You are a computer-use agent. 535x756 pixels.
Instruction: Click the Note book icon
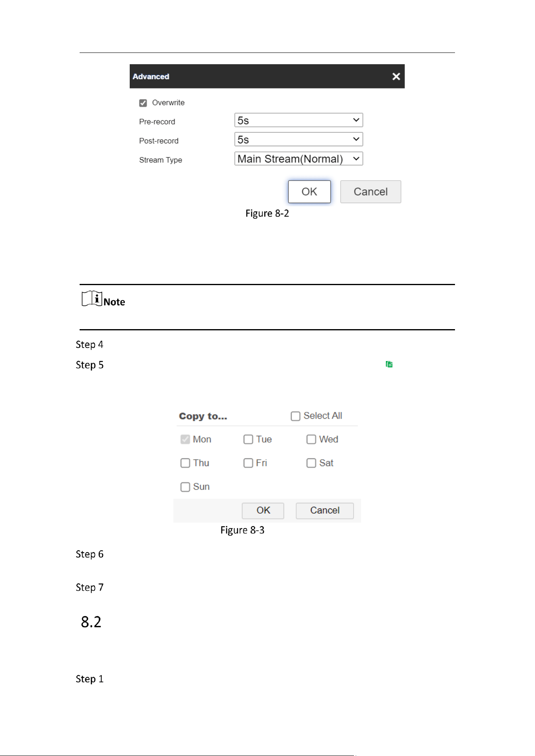92,299
